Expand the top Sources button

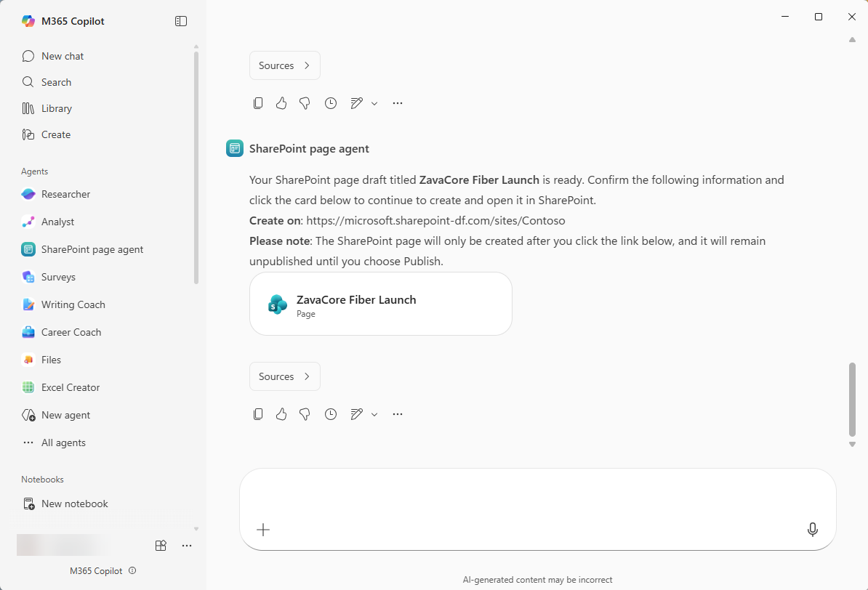pyautogui.click(x=285, y=65)
